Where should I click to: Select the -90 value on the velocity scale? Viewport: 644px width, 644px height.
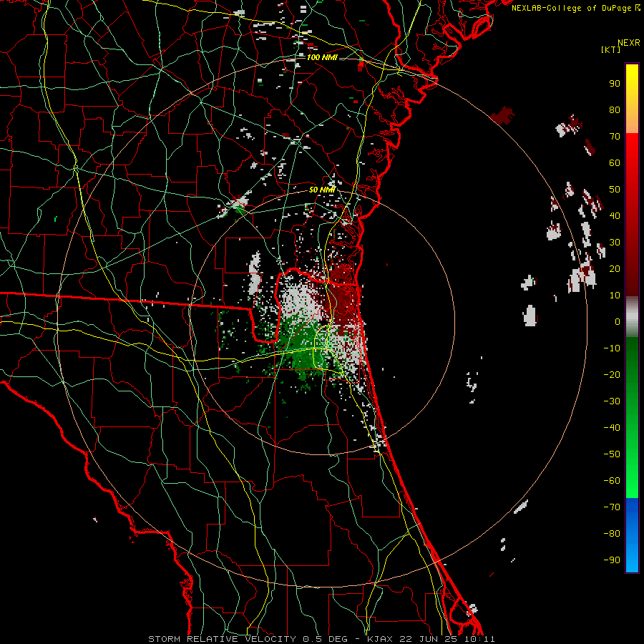point(612,560)
